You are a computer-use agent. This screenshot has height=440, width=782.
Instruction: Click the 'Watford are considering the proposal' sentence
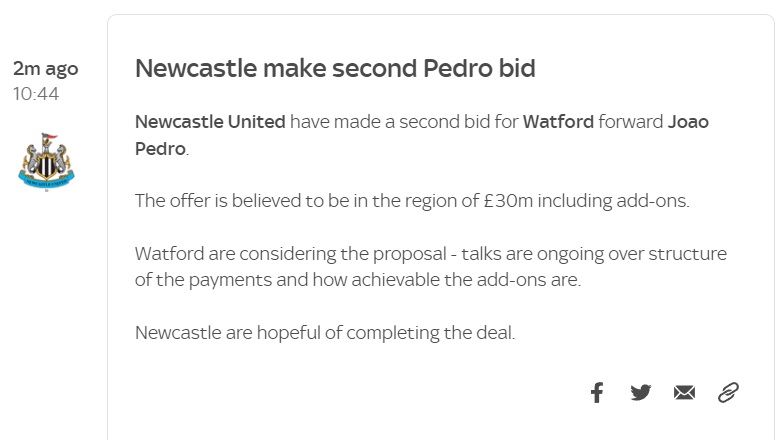(290, 254)
